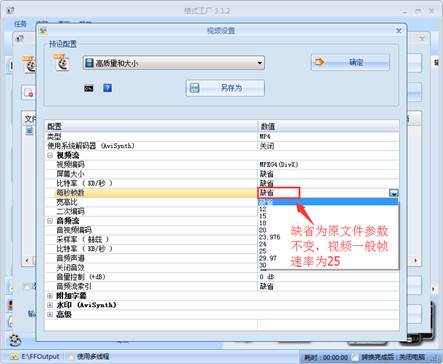The height and width of the screenshot is (364, 443).
Task: Click the 耗时 00:00:00 status entry
Action: [x=326, y=357]
